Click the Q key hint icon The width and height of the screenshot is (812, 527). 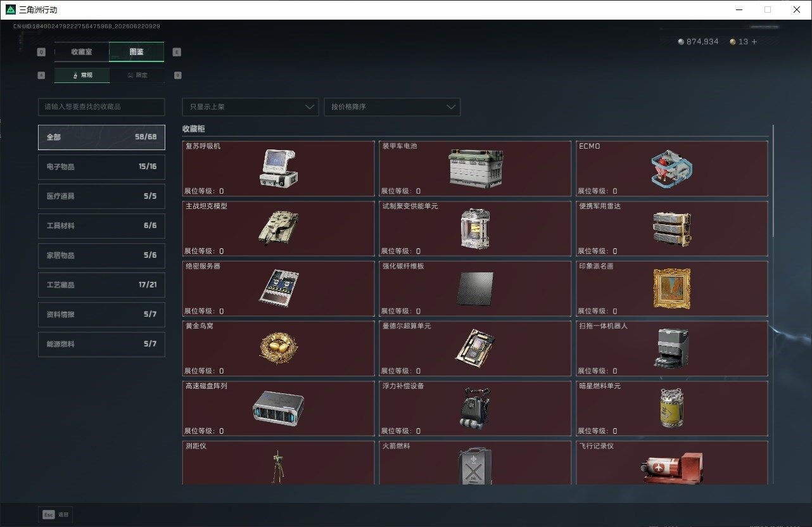[41, 52]
